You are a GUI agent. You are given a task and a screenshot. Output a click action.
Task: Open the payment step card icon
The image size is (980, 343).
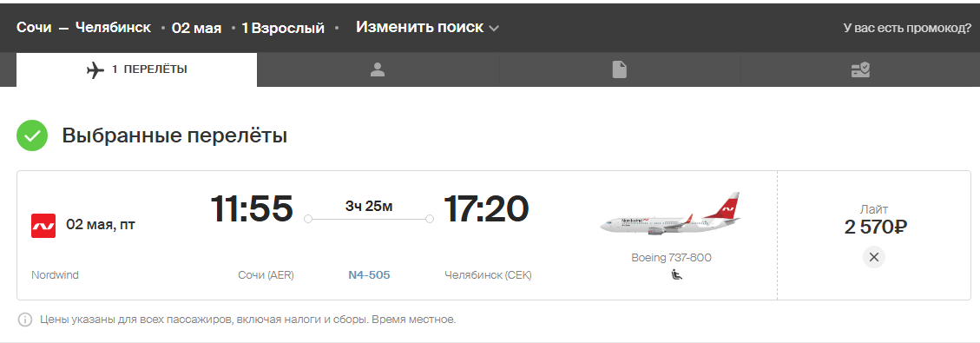(860, 70)
